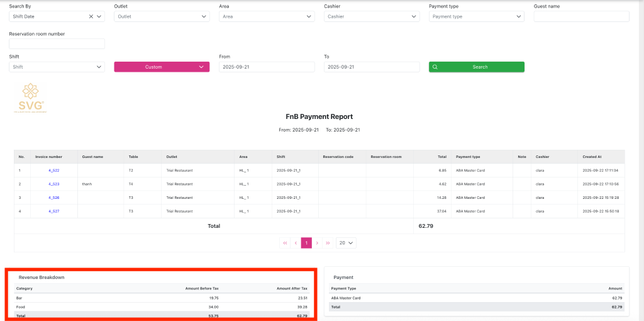Click the green Search button
Screen dimensions: 644x321
476,67
